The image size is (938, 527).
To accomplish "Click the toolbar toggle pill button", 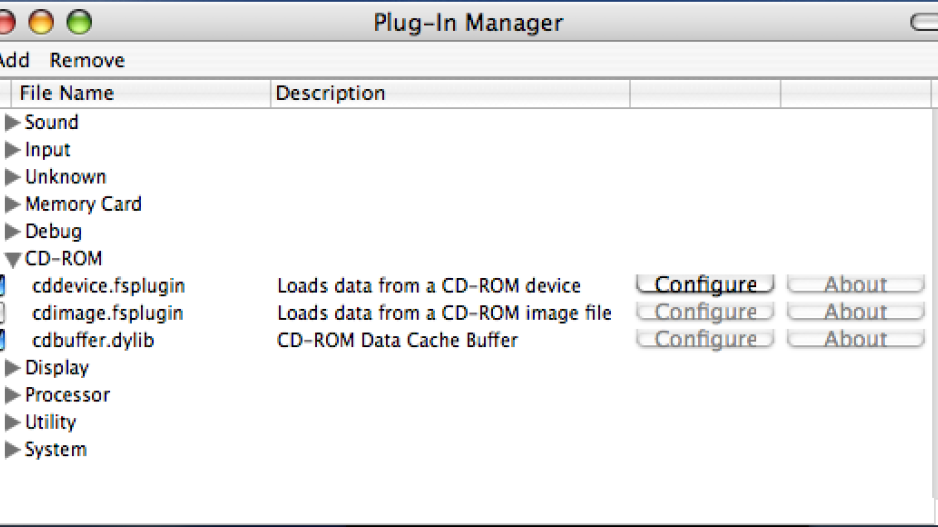I will click(x=924, y=23).
